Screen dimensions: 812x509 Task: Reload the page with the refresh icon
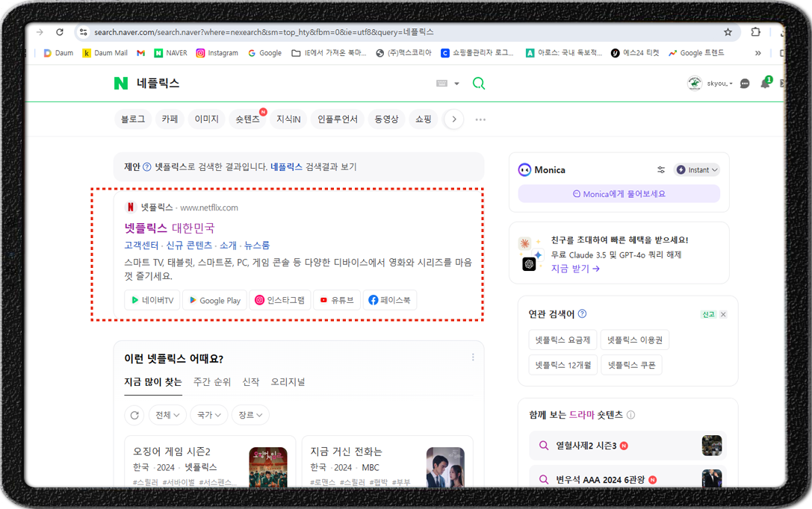coord(60,32)
